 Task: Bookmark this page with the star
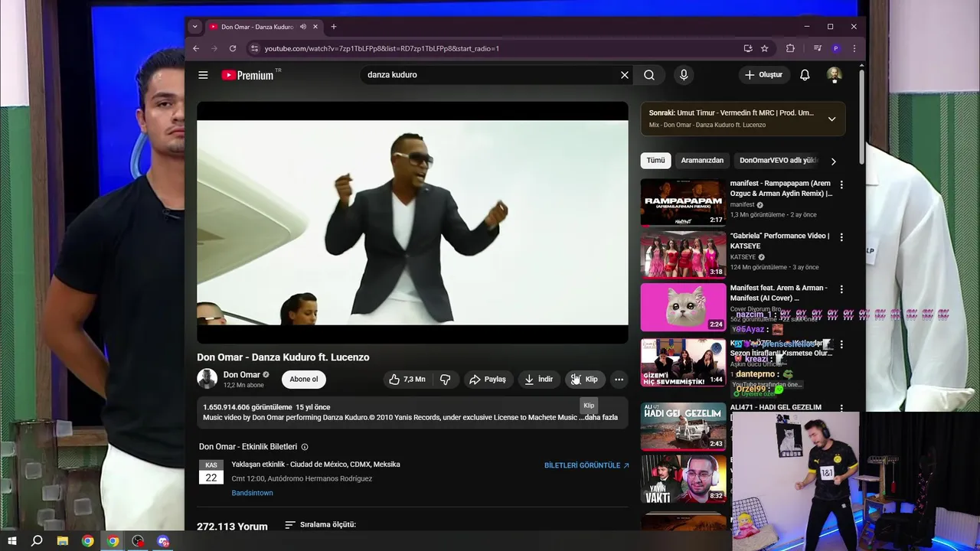[764, 48]
